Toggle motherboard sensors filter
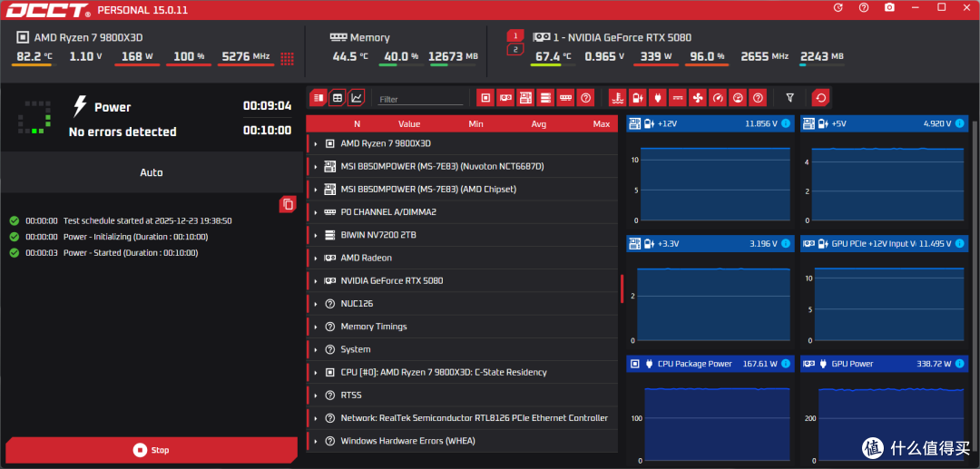The image size is (980, 469). click(525, 97)
